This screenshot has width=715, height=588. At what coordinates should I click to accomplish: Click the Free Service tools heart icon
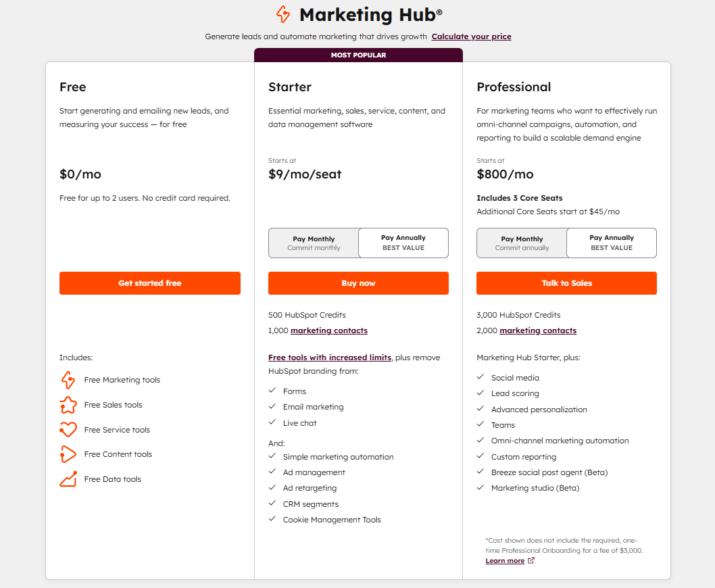pyautogui.click(x=68, y=429)
